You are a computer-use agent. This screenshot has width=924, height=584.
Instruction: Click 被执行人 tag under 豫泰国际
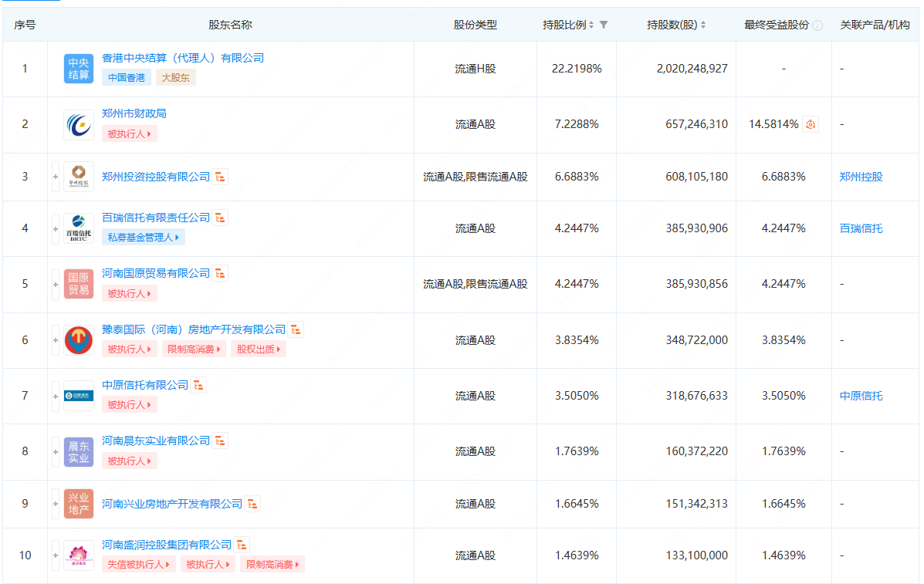tap(129, 349)
